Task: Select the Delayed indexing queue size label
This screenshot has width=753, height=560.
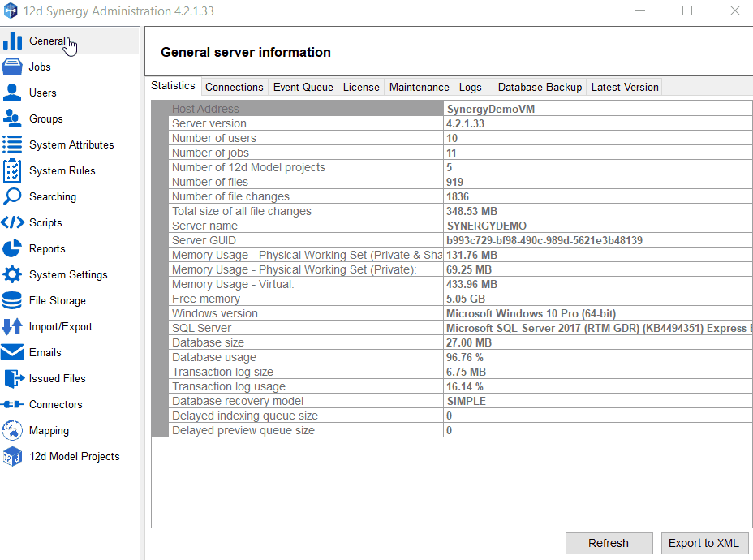Action: click(x=245, y=416)
